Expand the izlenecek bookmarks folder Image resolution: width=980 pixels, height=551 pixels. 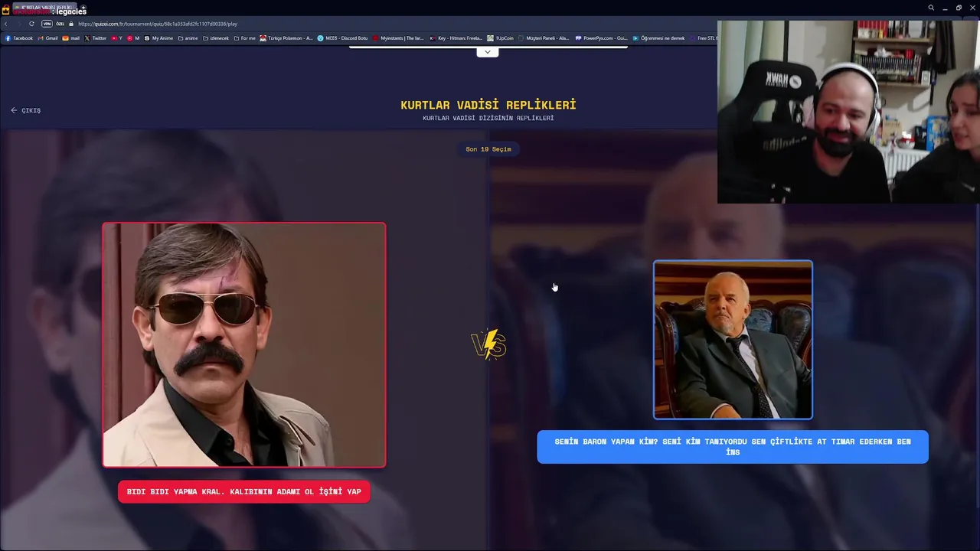coord(216,38)
